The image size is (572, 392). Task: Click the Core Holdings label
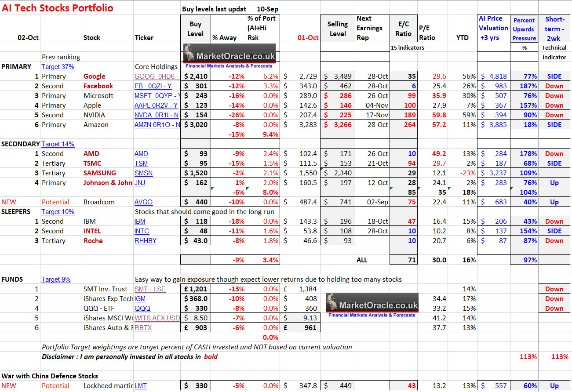coord(156,67)
